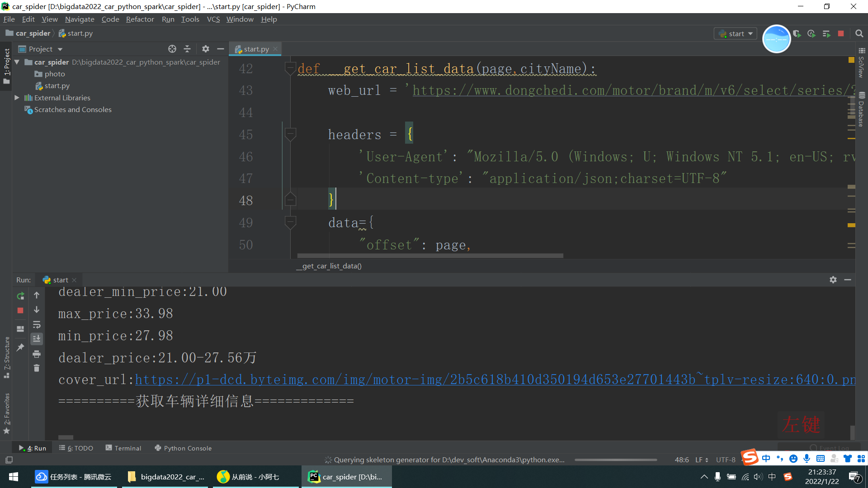
Task: Click the Print output icon
Action: pyautogui.click(x=37, y=354)
